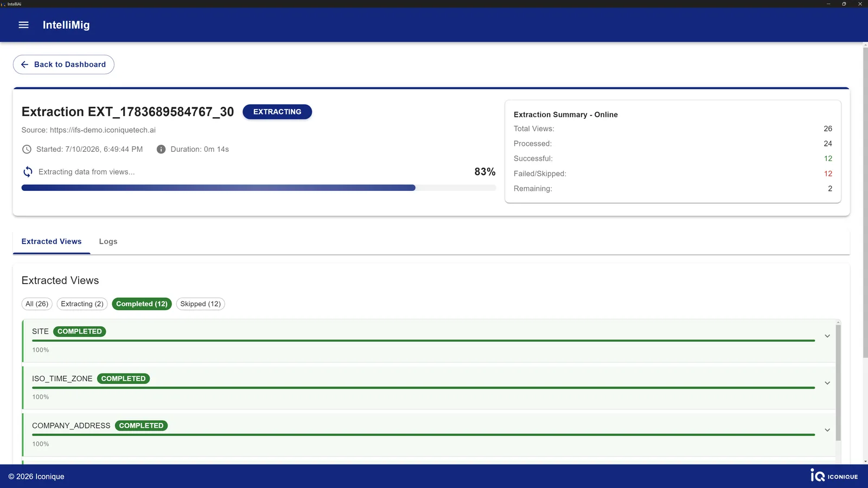Click the © 2026 Iconique footer text
The width and height of the screenshot is (868, 488).
tap(36, 477)
